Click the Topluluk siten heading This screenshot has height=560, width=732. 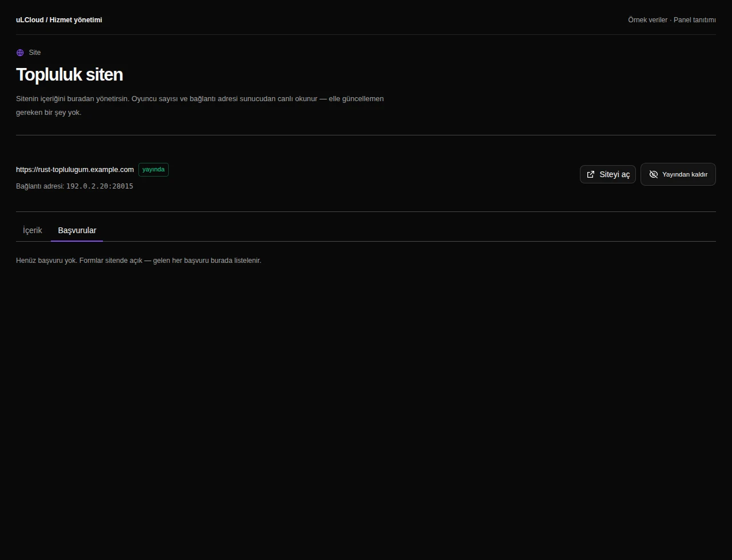69,75
